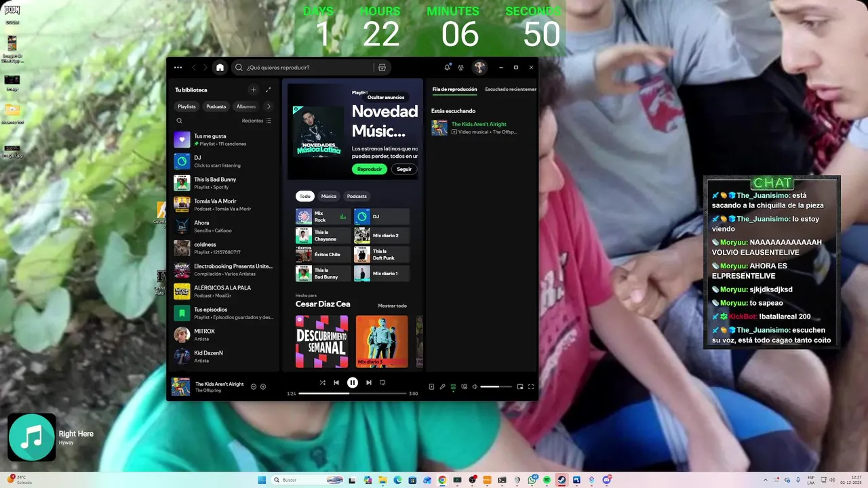The height and width of the screenshot is (488, 868).
Task: Open This Is Bad Bunny in library
Action: click(224, 183)
